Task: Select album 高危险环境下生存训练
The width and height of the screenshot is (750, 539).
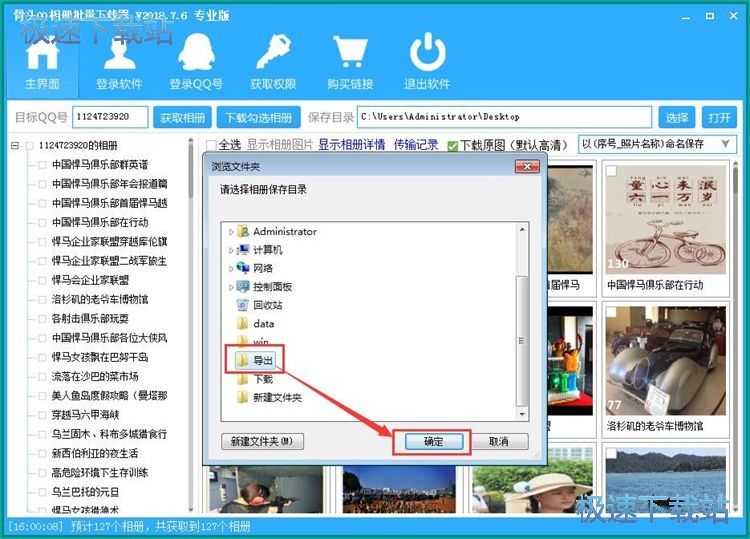Action: point(100,473)
